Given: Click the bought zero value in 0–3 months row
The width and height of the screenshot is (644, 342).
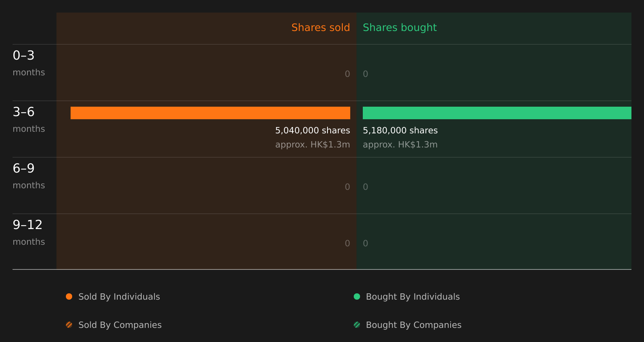Looking at the screenshot, I should [x=366, y=74].
